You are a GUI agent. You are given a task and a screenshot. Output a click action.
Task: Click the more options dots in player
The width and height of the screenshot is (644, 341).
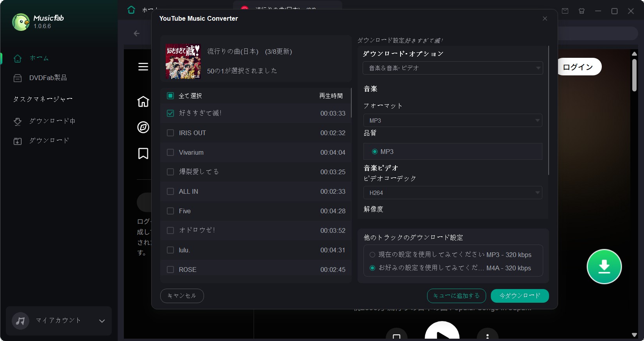pos(487,335)
